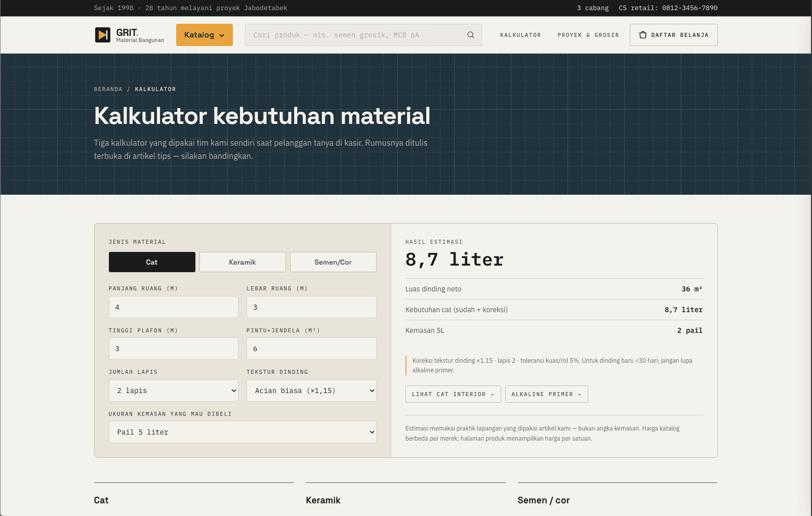Click the GRIT logo icon
The image size is (812, 516).
click(103, 35)
